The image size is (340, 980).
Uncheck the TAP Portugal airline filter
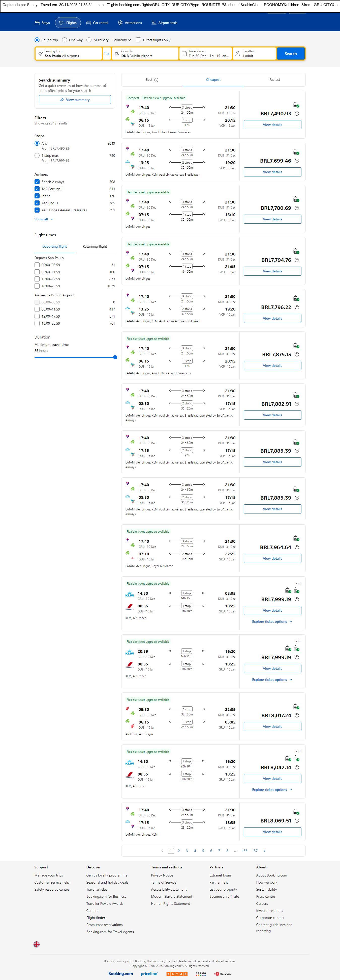click(x=37, y=189)
